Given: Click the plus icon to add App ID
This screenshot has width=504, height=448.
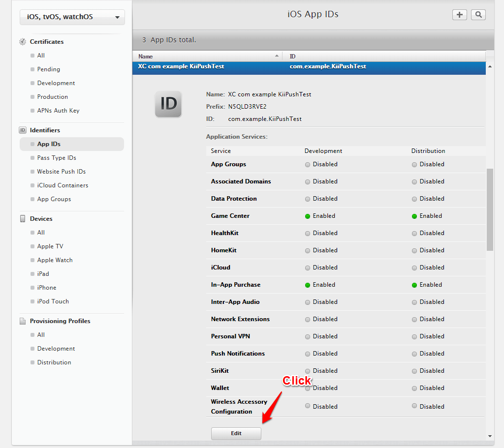Looking at the screenshot, I should [x=459, y=15].
